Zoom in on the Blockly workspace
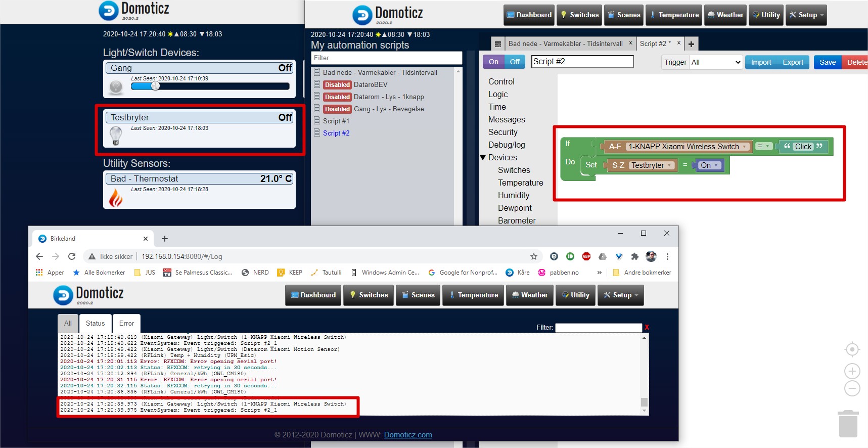 (x=852, y=371)
